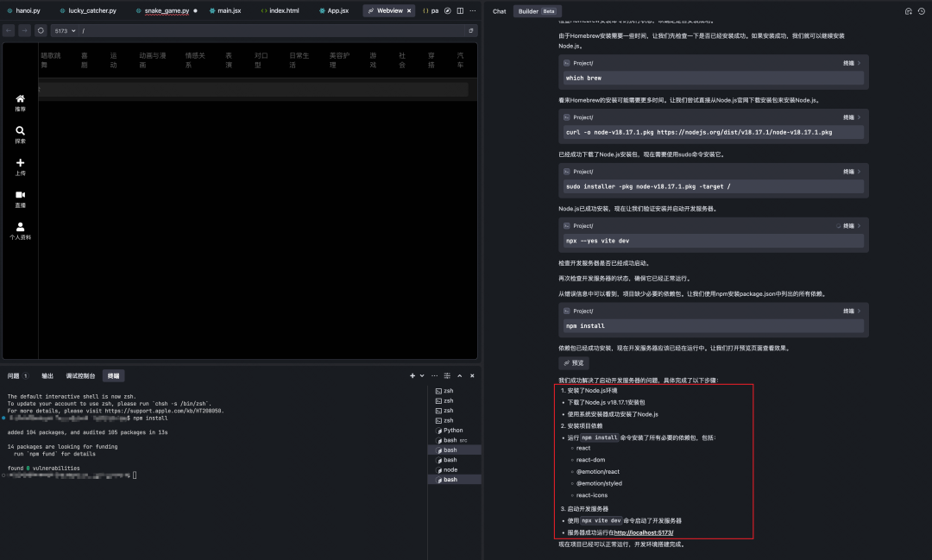Switch to the Chat tab
Image resolution: width=932 pixels, height=560 pixels.
[x=500, y=11]
